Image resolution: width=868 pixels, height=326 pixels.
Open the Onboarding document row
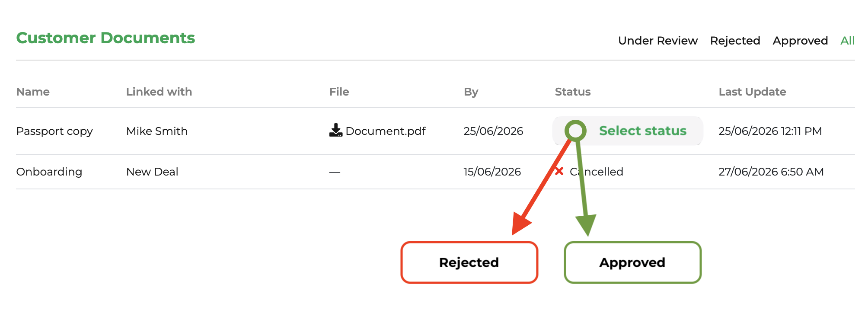coord(435,172)
